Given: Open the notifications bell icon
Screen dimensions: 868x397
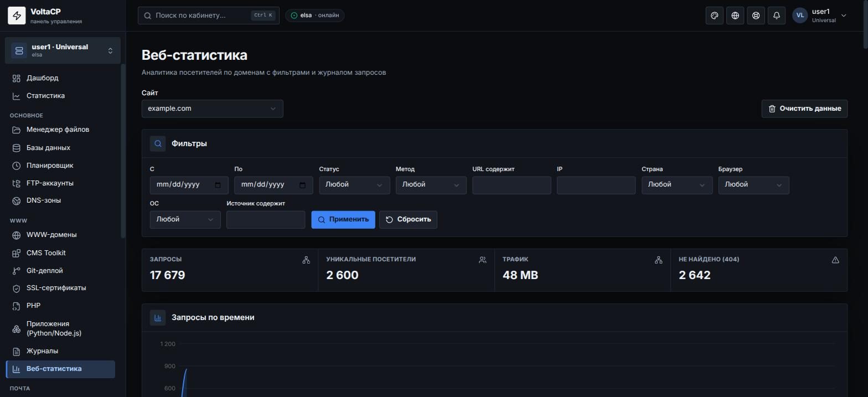Looking at the screenshot, I should pos(777,16).
